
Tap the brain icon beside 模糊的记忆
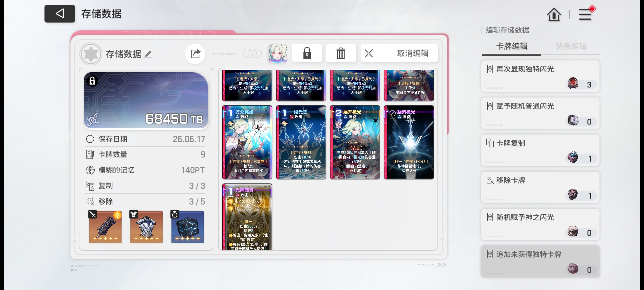(90, 170)
